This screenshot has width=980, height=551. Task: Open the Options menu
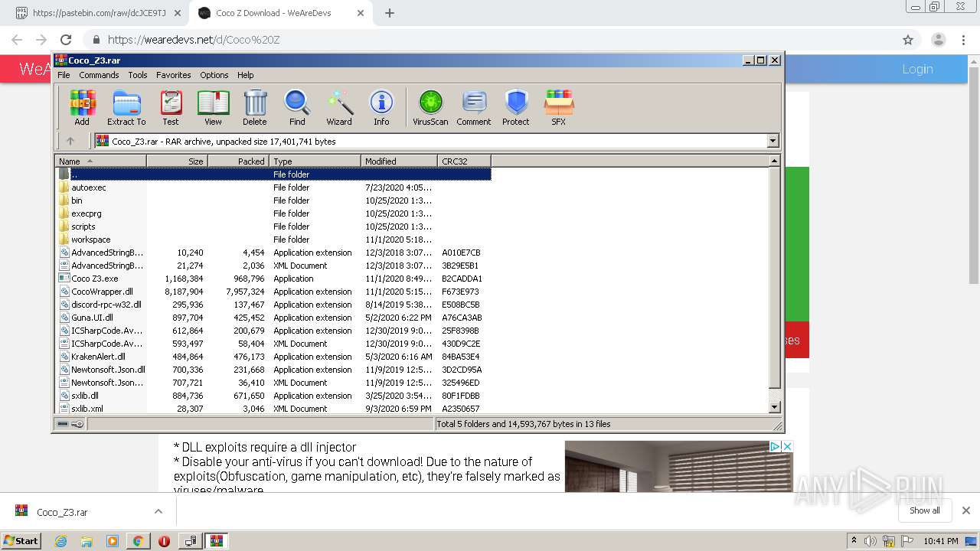tap(214, 75)
